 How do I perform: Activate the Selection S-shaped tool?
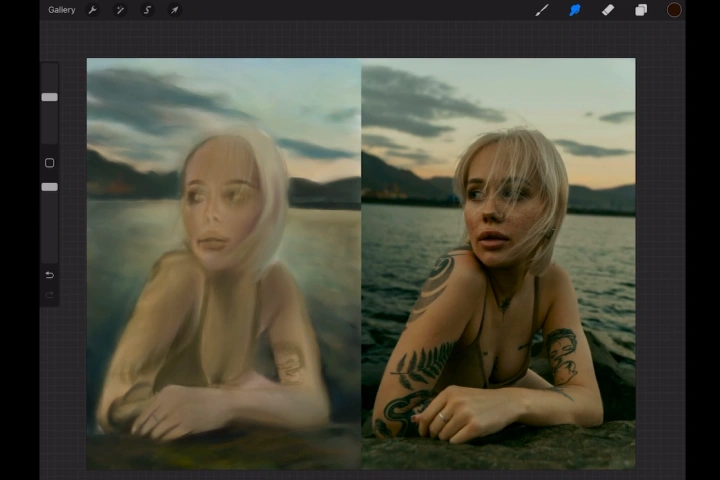pos(147,10)
